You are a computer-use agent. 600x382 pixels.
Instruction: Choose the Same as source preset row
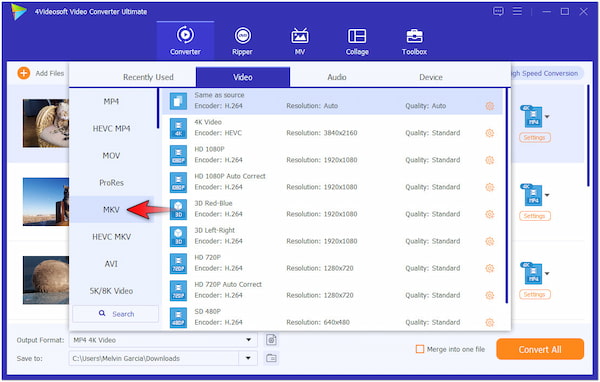click(332, 101)
